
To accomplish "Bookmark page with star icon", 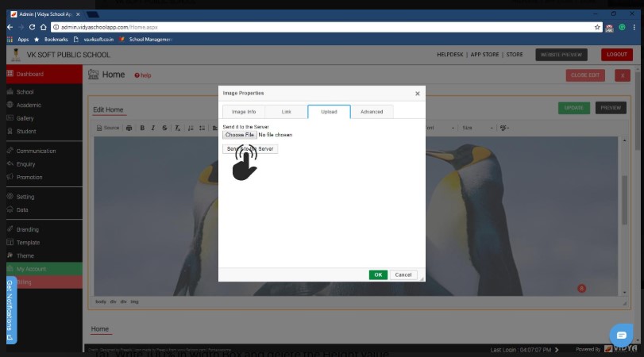I will tap(597, 27).
